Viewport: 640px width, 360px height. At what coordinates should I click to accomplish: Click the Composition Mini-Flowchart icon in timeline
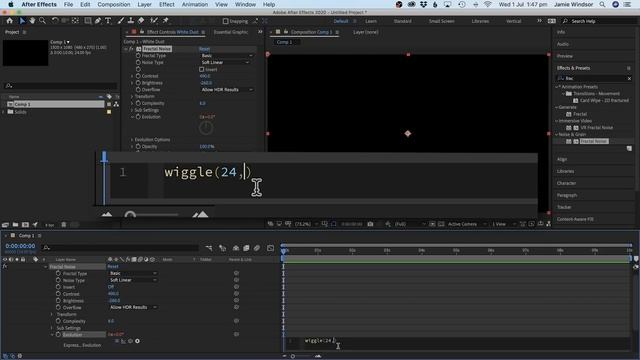(x=209, y=248)
